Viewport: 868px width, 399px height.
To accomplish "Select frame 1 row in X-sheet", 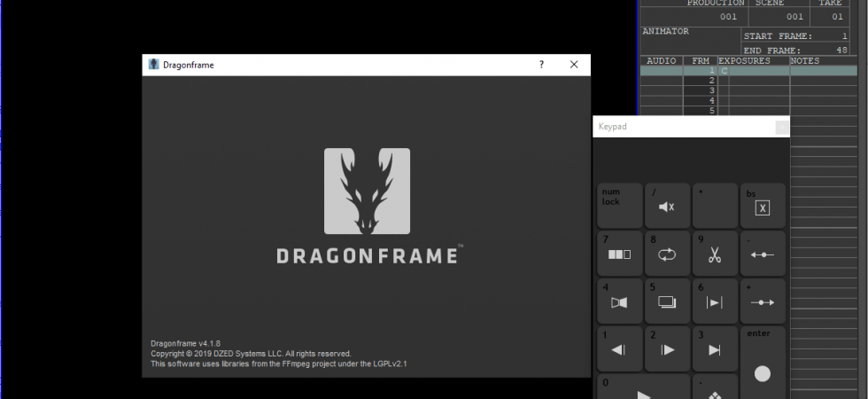I will click(x=748, y=71).
